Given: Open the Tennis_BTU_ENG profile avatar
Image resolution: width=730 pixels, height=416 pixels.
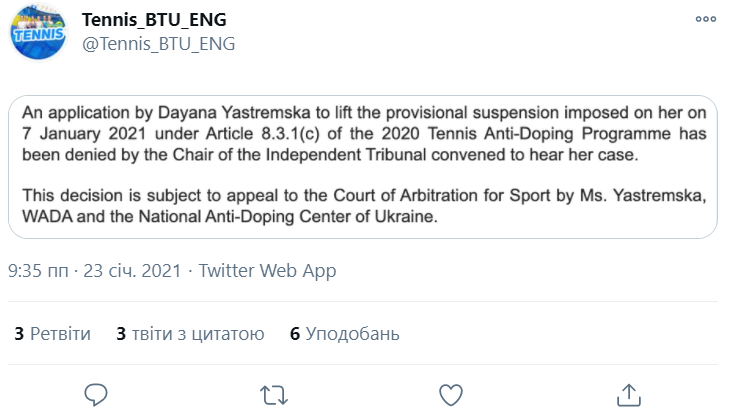Looking at the screenshot, I should click(38, 33).
